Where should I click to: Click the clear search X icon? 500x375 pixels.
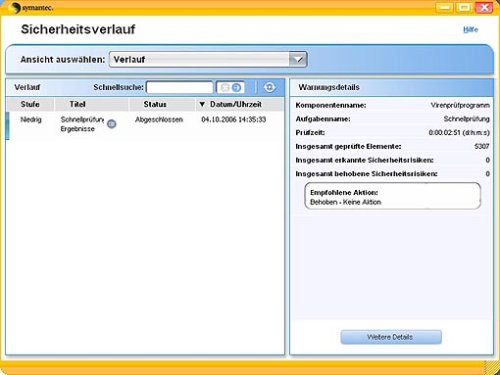click(x=225, y=88)
